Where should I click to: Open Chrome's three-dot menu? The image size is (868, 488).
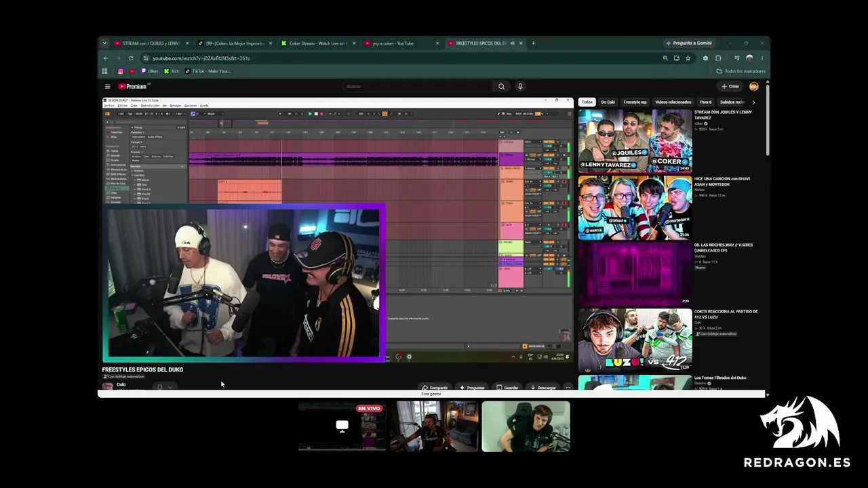click(762, 58)
